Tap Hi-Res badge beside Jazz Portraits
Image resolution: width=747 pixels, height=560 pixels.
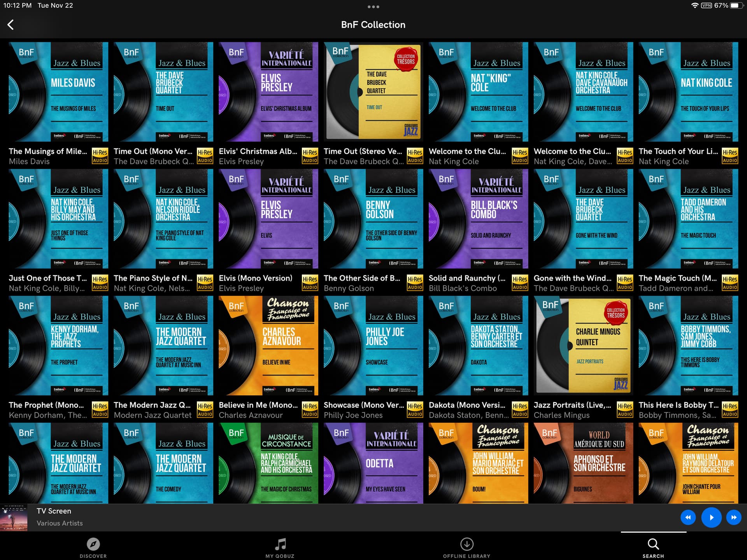625,410
